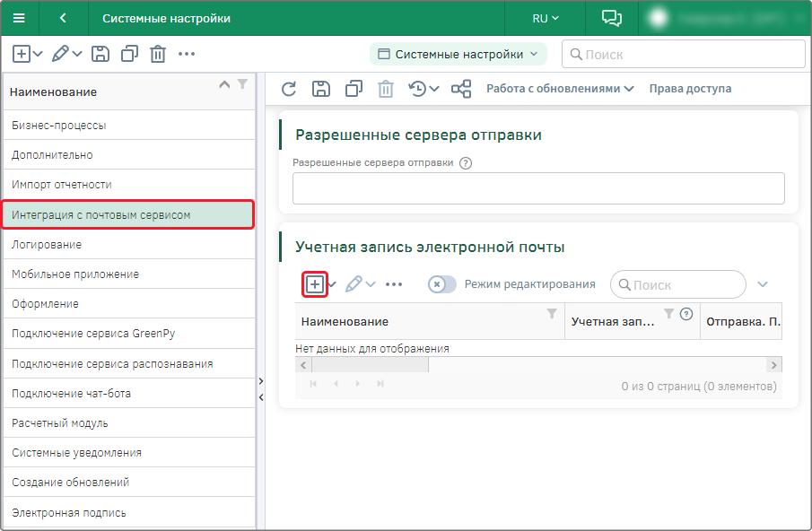Expand the email table search options chevron

pos(763,284)
